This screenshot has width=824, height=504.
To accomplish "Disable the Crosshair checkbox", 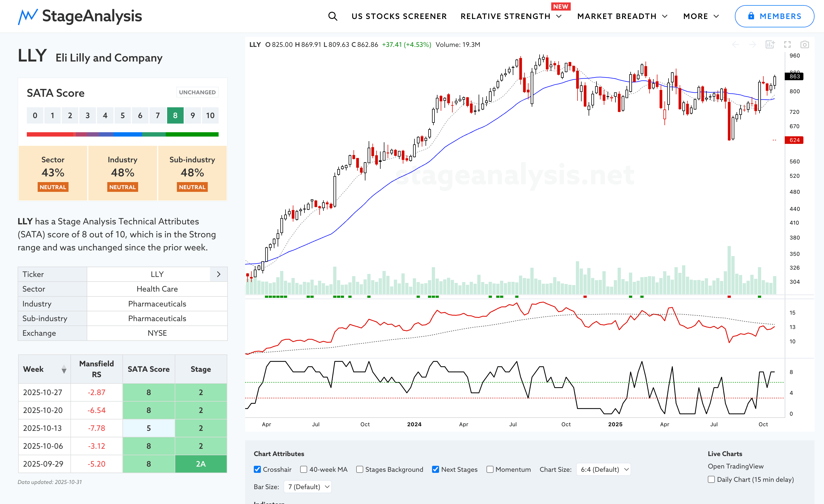I will 257,469.
